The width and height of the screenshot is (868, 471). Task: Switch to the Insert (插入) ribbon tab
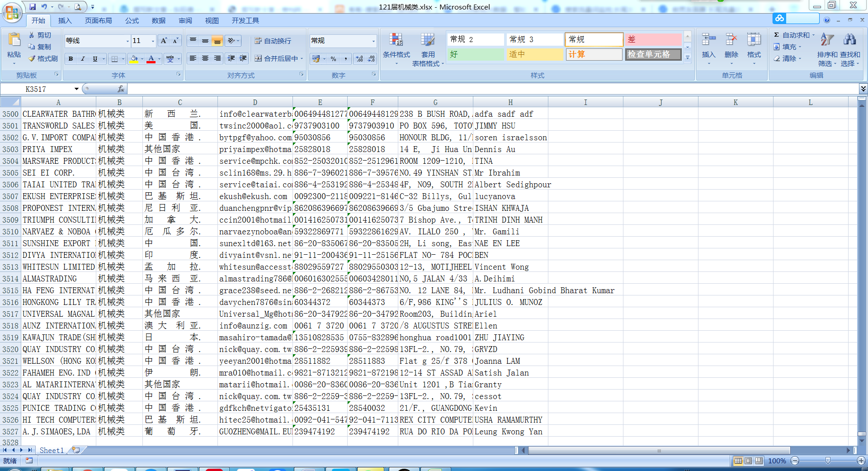click(x=65, y=21)
